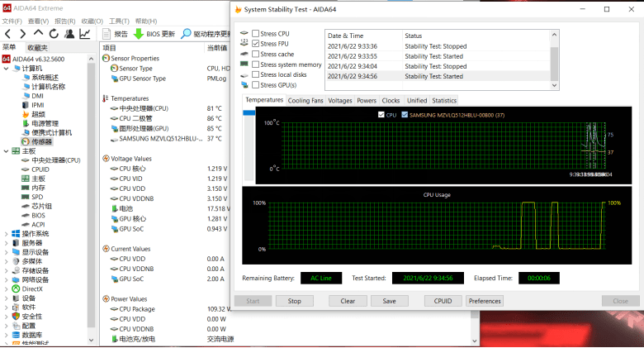Select 系统概述 in the tree
644x348 pixels.
click(x=45, y=78)
